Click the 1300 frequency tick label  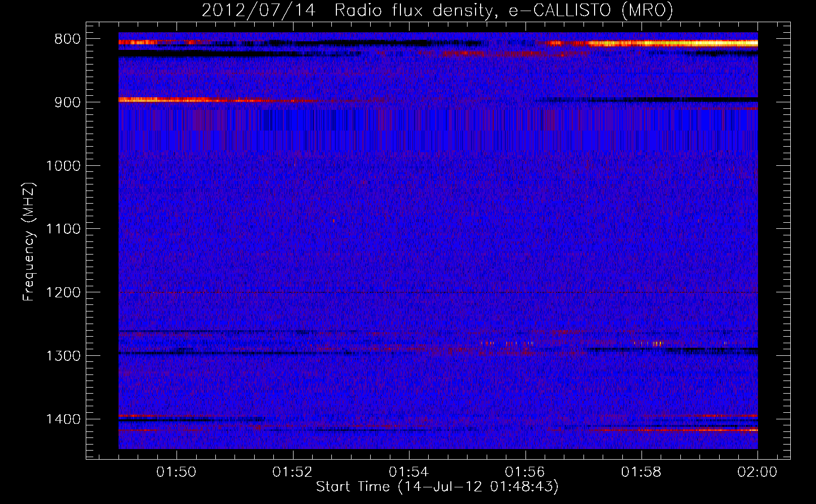tap(63, 356)
